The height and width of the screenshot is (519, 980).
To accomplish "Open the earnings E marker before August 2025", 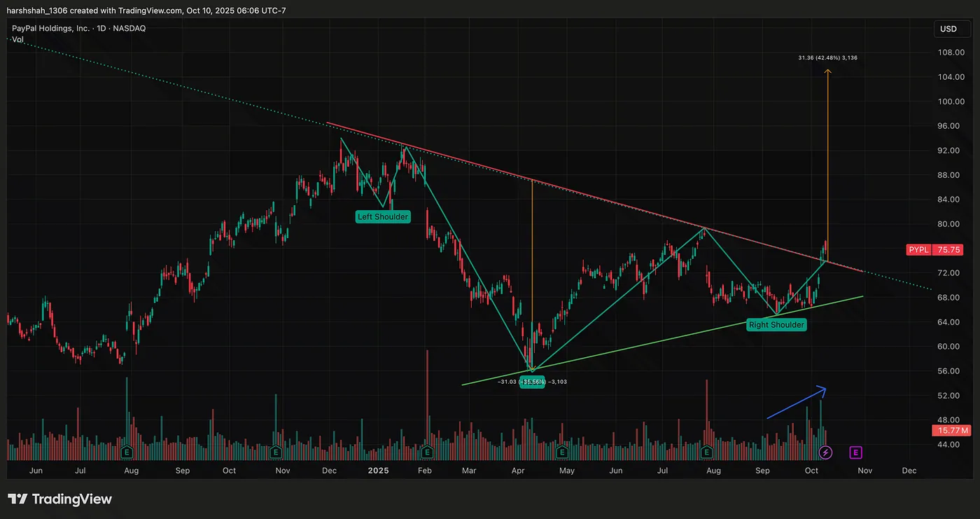I will coord(708,452).
